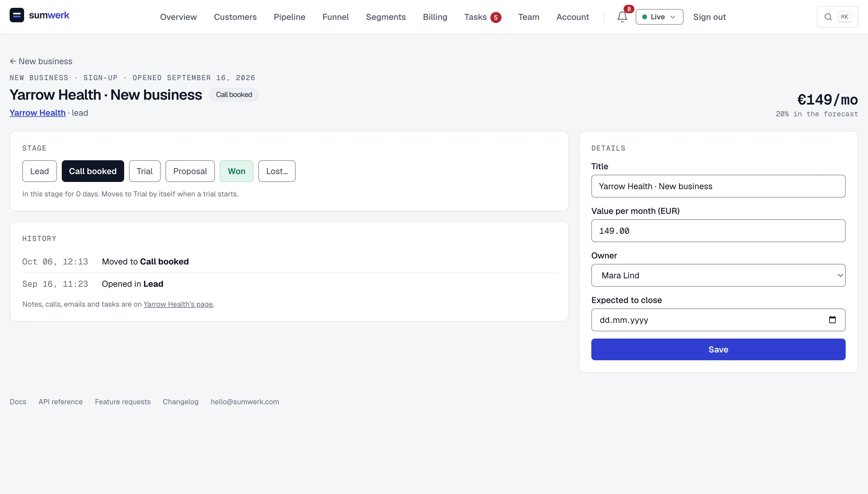Follow the Yarrow Health's page link

pos(178,304)
